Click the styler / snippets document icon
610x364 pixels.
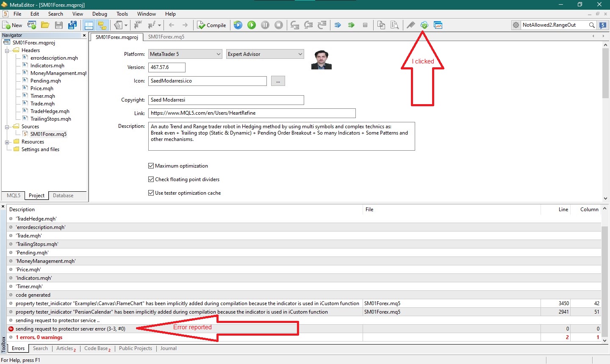tap(118, 25)
